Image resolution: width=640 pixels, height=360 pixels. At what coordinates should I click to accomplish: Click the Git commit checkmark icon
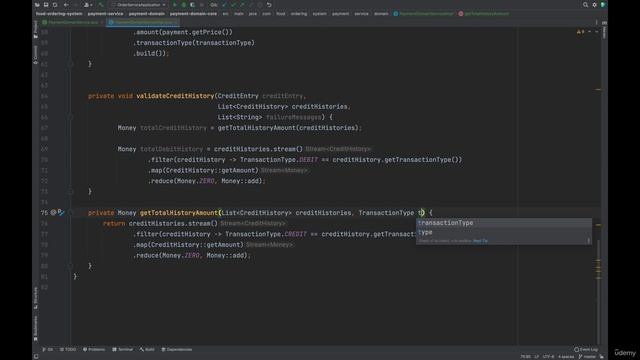click(233, 5)
